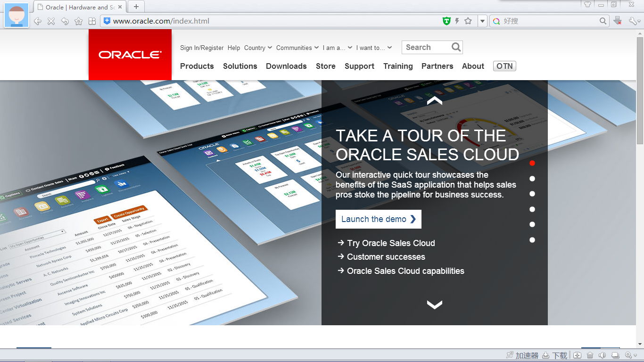Image resolution: width=644 pixels, height=362 pixels.
Task: Toggle page sound with the speaker icon
Action: (x=602, y=355)
